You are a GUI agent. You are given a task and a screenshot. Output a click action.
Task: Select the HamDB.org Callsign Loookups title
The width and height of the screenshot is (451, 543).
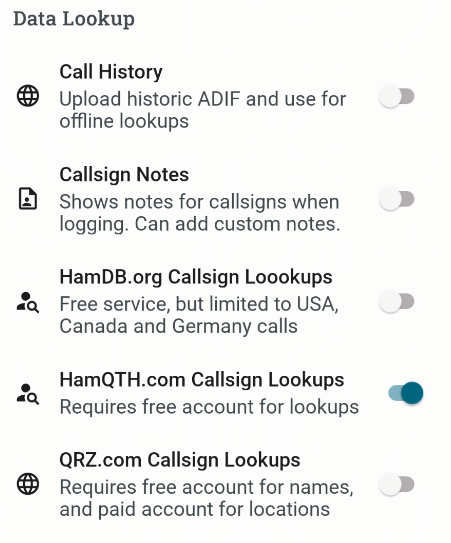pos(196,277)
